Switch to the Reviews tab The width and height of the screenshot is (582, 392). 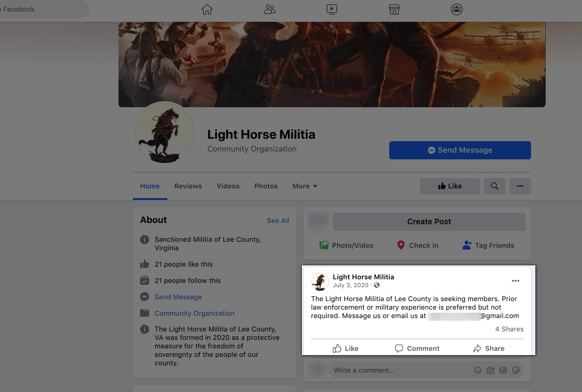(188, 186)
